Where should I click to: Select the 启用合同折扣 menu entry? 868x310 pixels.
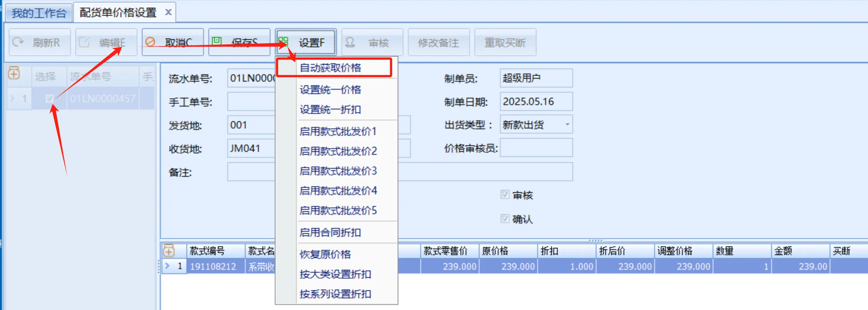coord(330,232)
